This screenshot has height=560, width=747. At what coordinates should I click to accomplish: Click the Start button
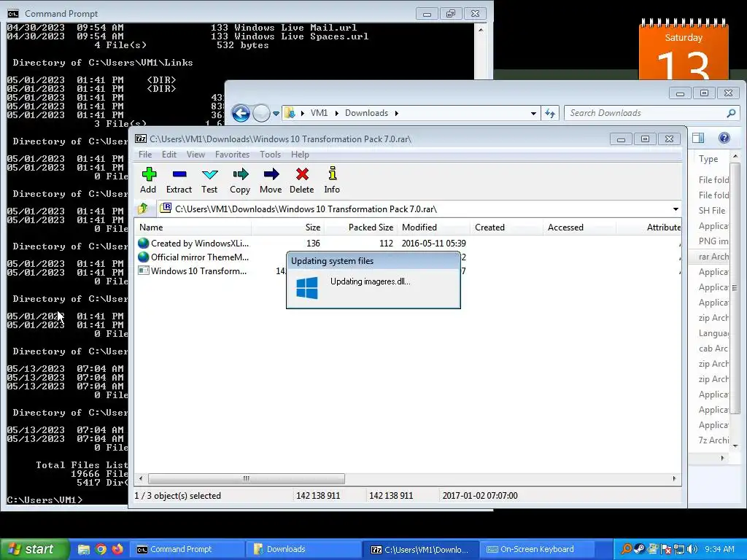tap(34, 549)
